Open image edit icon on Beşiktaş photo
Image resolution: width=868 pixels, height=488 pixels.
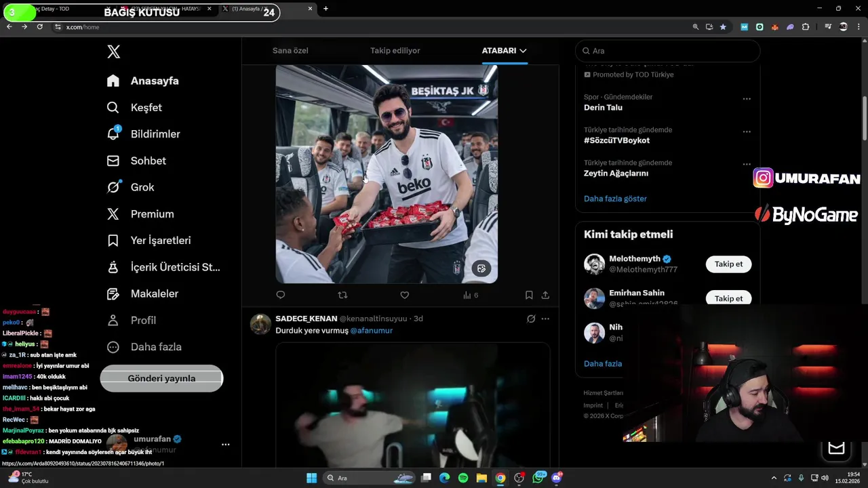coord(481,268)
